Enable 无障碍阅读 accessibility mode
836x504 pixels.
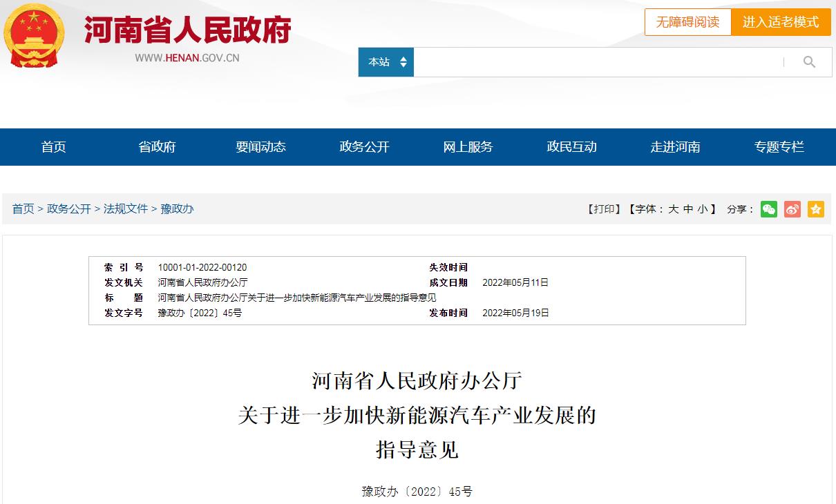pyautogui.click(x=687, y=22)
